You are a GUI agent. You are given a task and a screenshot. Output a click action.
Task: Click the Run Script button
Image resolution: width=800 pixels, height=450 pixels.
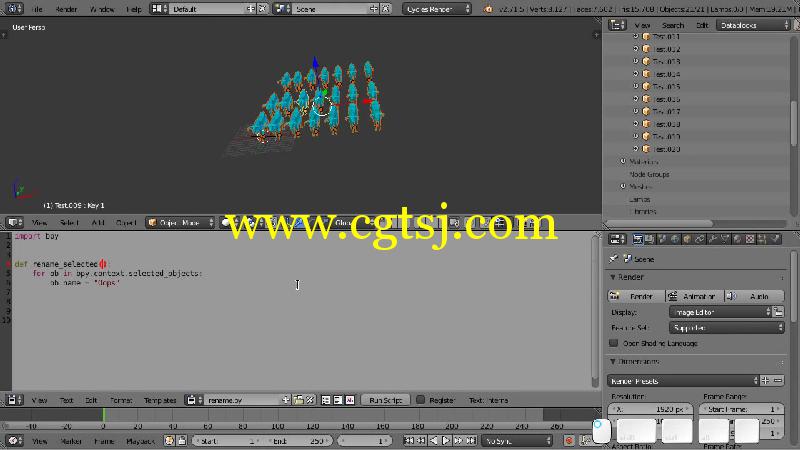[386, 400]
